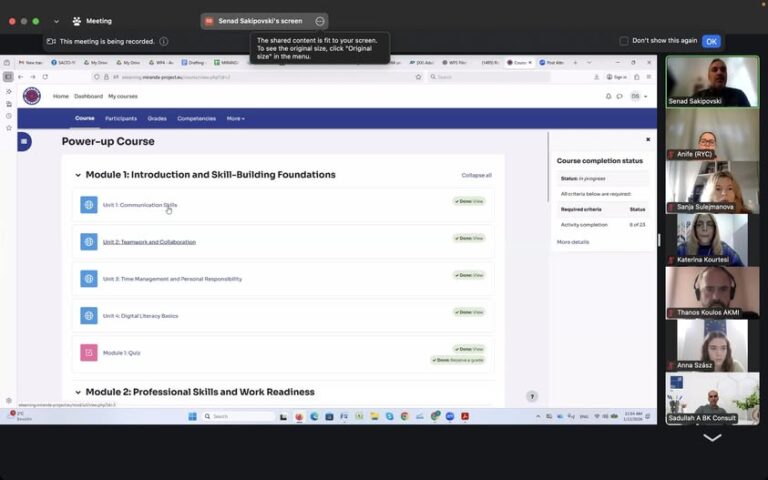Screen dimensions: 768x480
Task: Open the help question mark button
Action: click(x=532, y=397)
